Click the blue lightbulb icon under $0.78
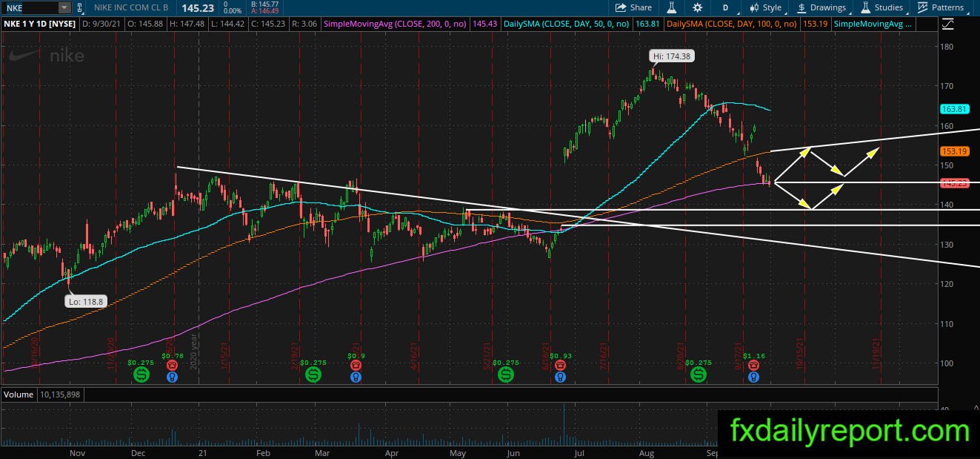The image size is (980, 459). [x=172, y=377]
